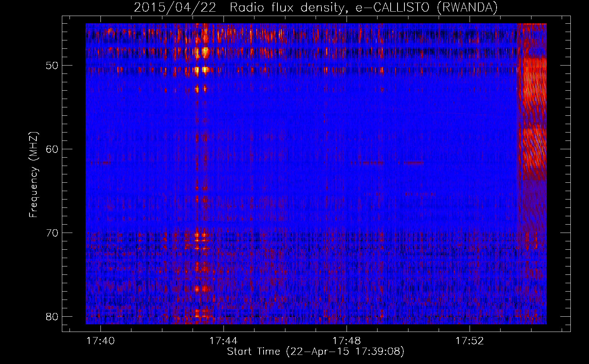Select the 17:44 time tick label
Screen dimensions: 589x364
(x=223, y=341)
